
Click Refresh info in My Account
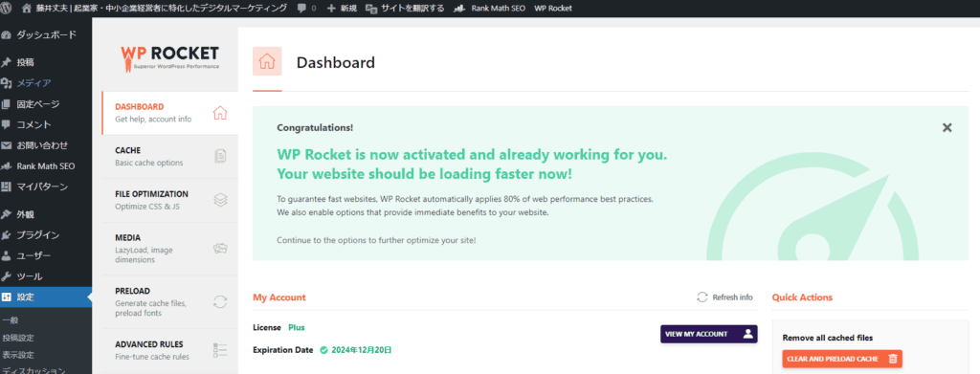pyautogui.click(x=725, y=297)
